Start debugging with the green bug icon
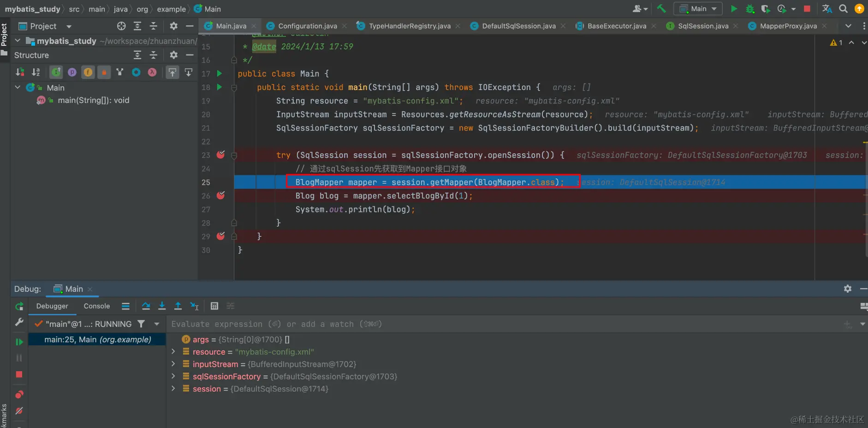 point(750,9)
